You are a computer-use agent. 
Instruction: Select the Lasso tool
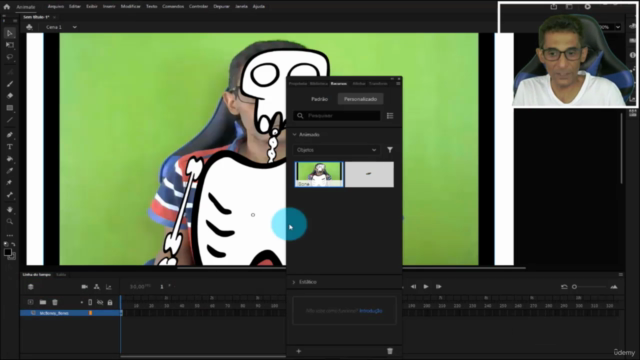pos(10,57)
